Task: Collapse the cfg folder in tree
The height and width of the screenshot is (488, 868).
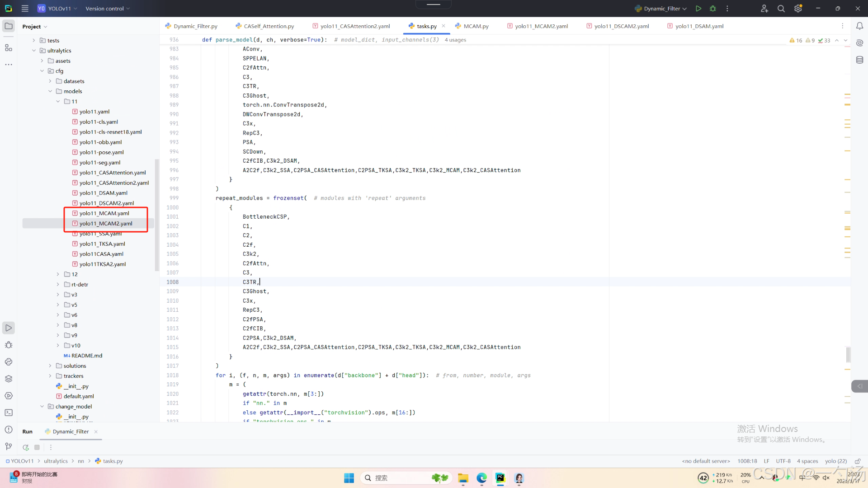Action: point(42,71)
